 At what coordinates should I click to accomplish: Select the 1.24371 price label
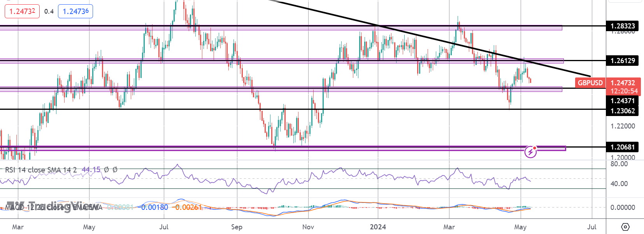tap(622, 101)
